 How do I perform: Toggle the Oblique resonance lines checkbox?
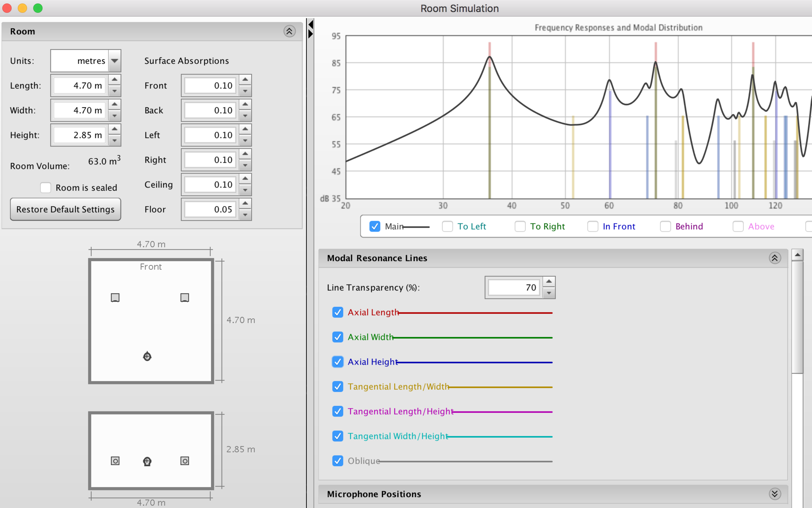[337, 461]
